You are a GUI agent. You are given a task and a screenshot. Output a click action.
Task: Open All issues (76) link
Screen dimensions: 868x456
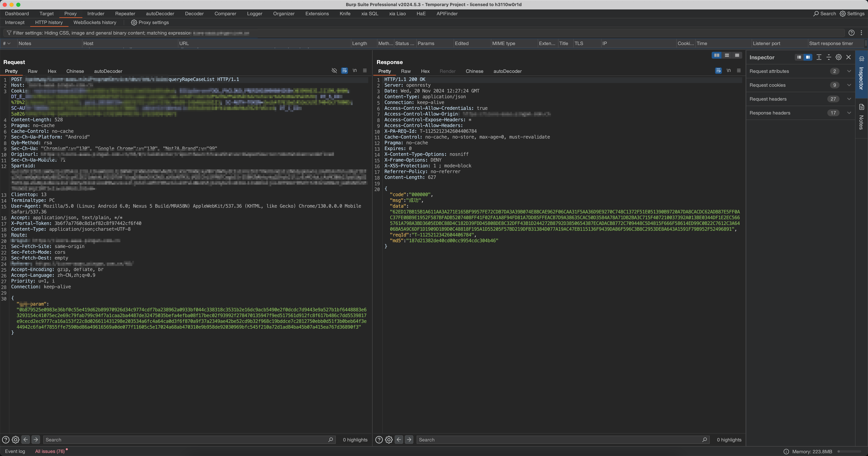50,451
